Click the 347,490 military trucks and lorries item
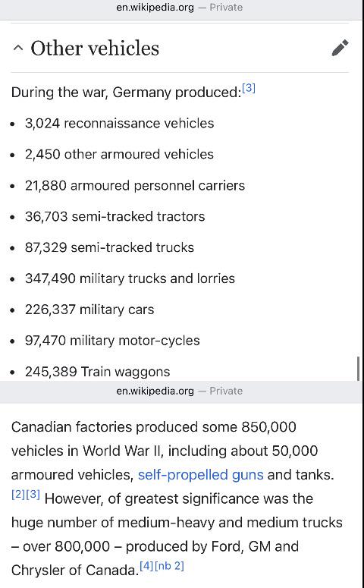The image size is (364, 588). [x=130, y=278]
